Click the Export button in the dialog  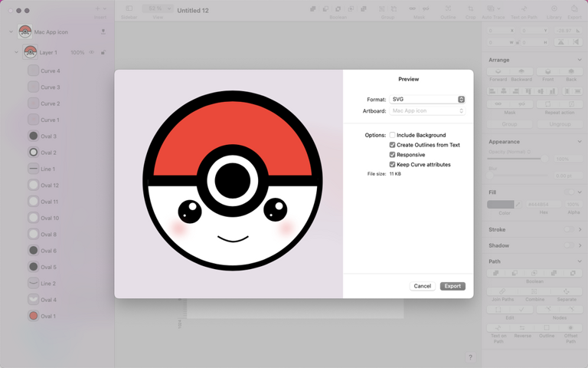(x=452, y=286)
